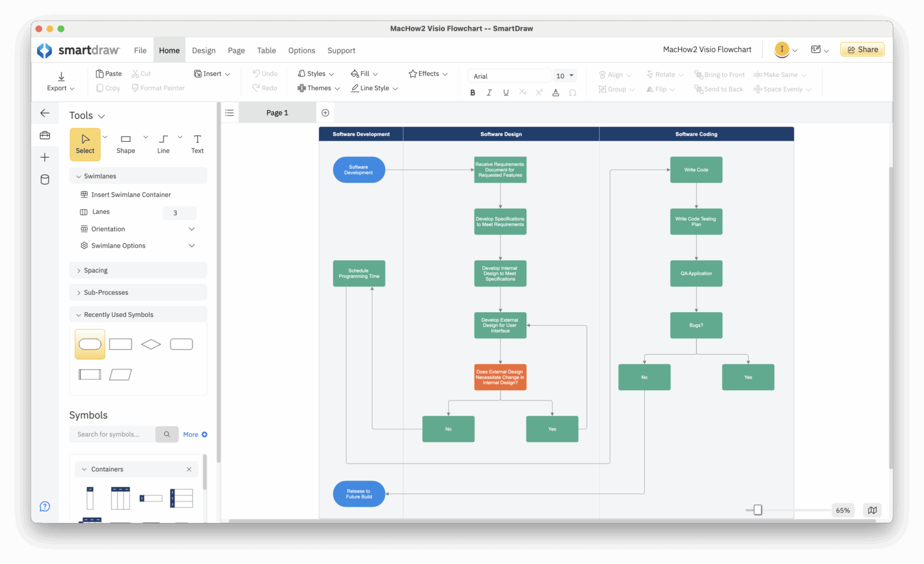Viewport: 924px width, 564px height.
Task: Toggle bold formatting
Action: pos(473,92)
